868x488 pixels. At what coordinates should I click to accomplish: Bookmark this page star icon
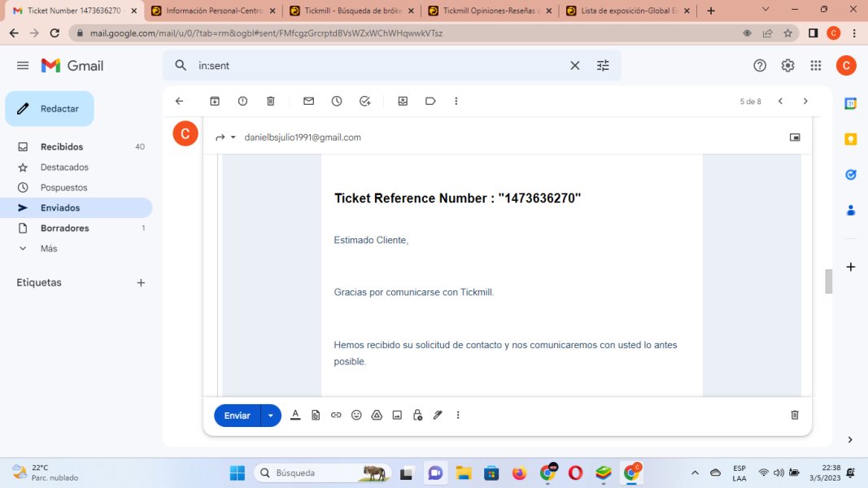[x=787, y=33]
